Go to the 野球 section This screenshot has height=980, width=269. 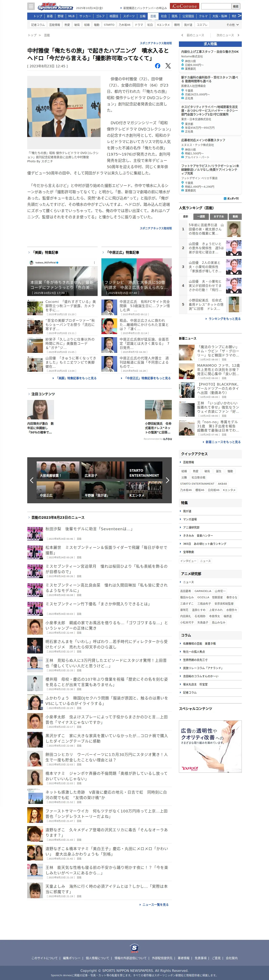tap(61, 16)
